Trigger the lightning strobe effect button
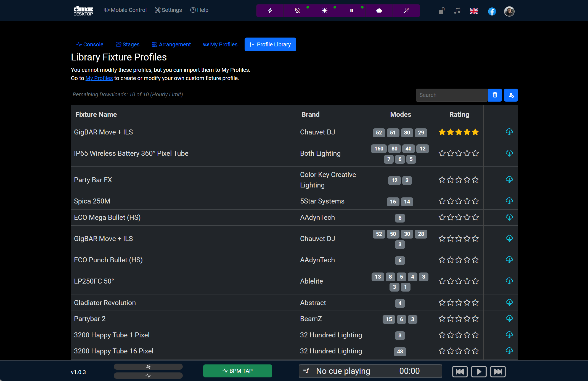Screen dimensions: 588x381 pyautogui.click(x=270, y=10)
